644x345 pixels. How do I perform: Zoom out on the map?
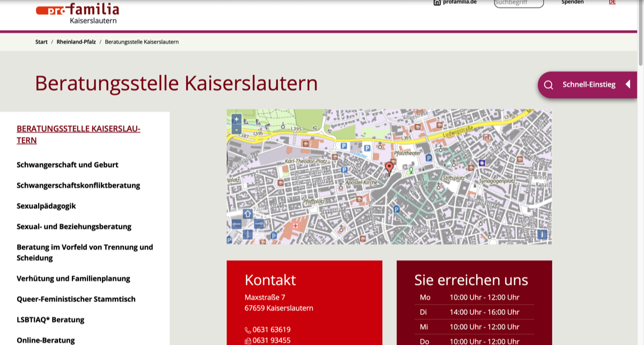click(x=237, y=130)
